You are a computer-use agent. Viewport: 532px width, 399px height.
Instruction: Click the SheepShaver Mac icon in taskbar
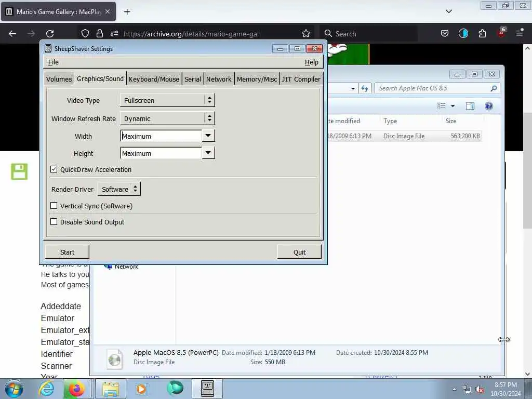(x=207, y=389)
